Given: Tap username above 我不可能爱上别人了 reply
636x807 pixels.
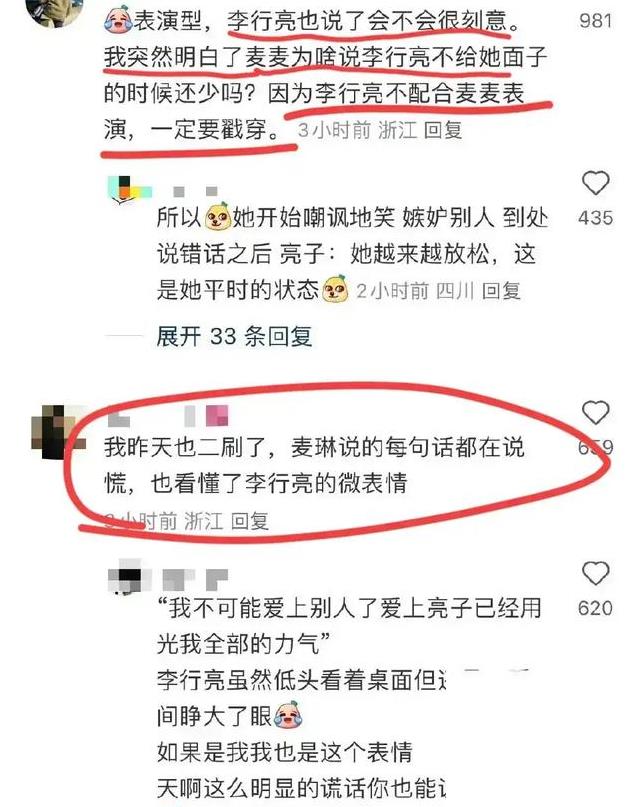Looking at the screenshot, I should [196, 580].
